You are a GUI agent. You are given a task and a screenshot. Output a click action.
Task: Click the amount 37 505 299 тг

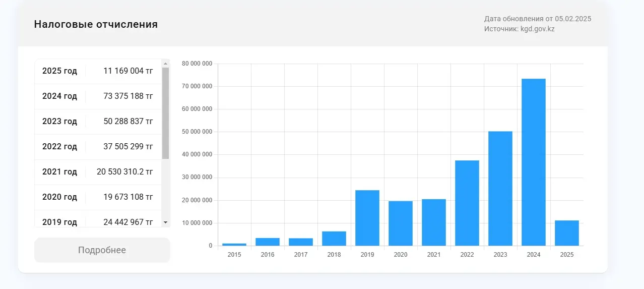[x=128, y=147]
